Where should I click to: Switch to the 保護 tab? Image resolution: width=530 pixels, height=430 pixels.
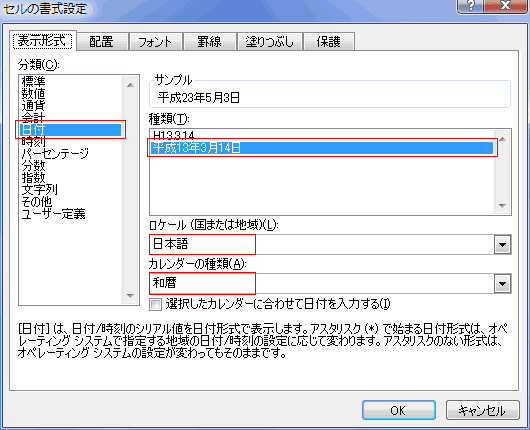click(x=329, y=42)
